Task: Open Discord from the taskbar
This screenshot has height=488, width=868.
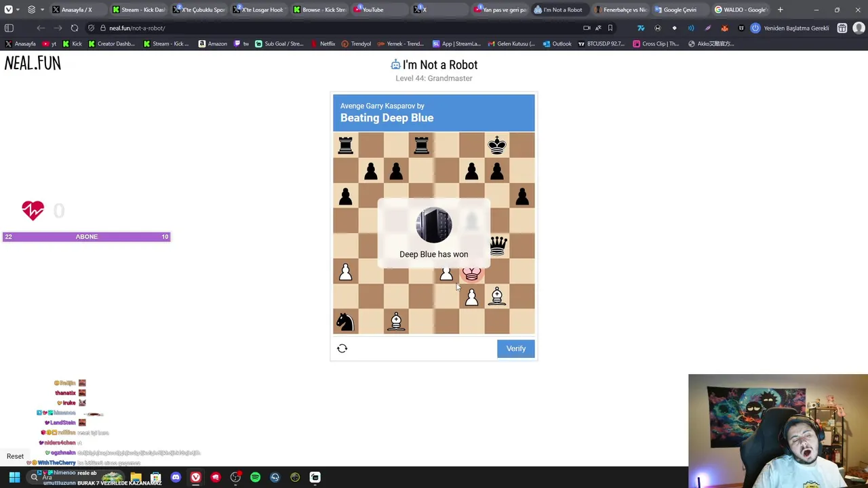Action: coord(176,477)
